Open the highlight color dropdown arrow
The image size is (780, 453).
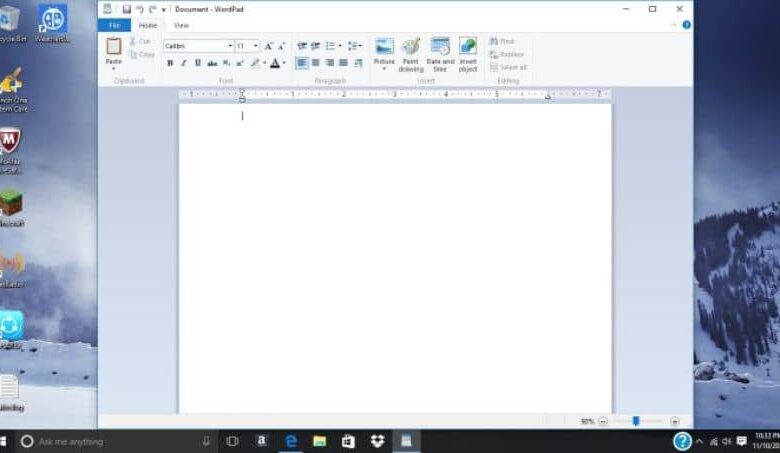(x=264, y=63)
